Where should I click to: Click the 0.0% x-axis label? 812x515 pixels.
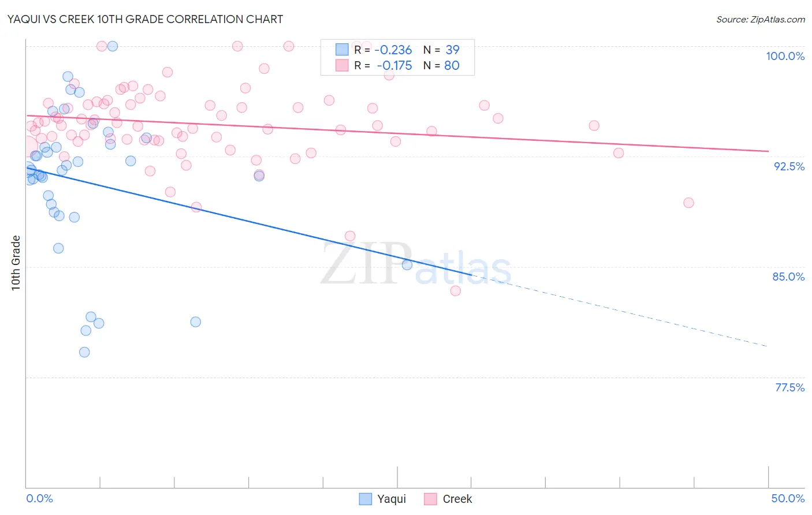pos(39,498)
